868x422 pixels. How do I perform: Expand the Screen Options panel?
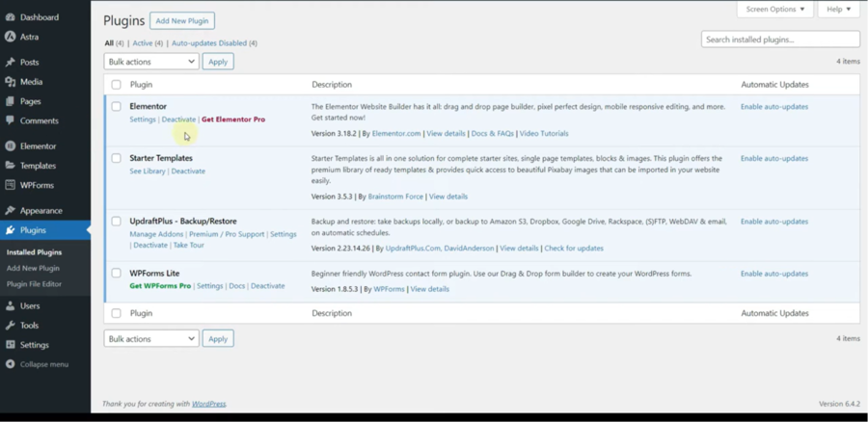775,9
